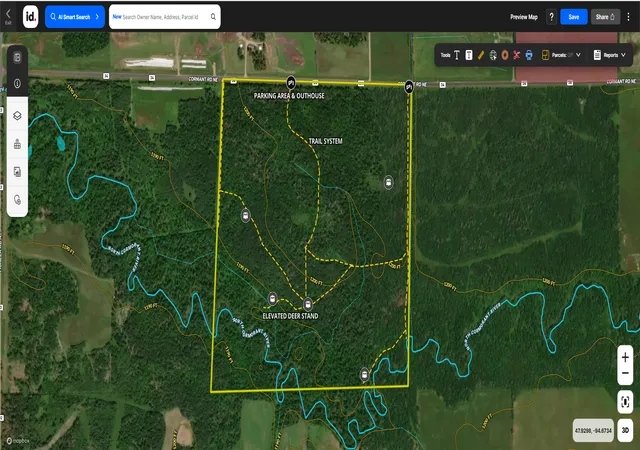
Task: Select the ELEVATED DEER STAND label
Action: [x=290, y=316]
